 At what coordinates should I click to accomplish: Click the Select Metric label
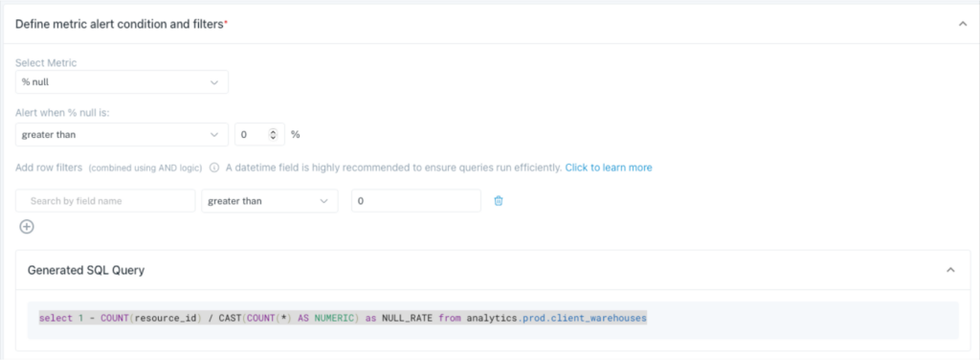(x=46, y=62)
